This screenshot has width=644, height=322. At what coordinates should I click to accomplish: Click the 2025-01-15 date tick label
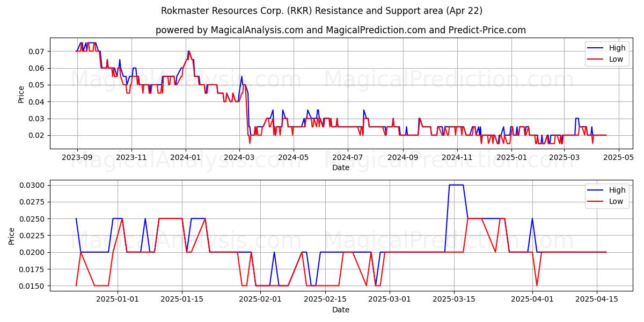click(x=182, y=299)
